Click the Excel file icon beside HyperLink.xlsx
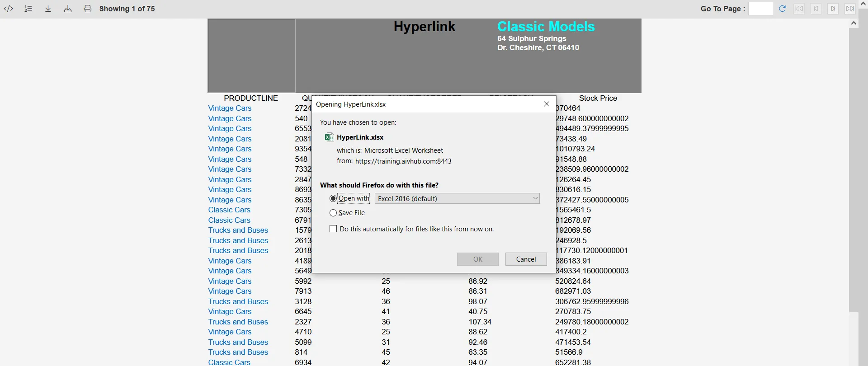Viewport: 868px width, 366px height. point(329,137)
